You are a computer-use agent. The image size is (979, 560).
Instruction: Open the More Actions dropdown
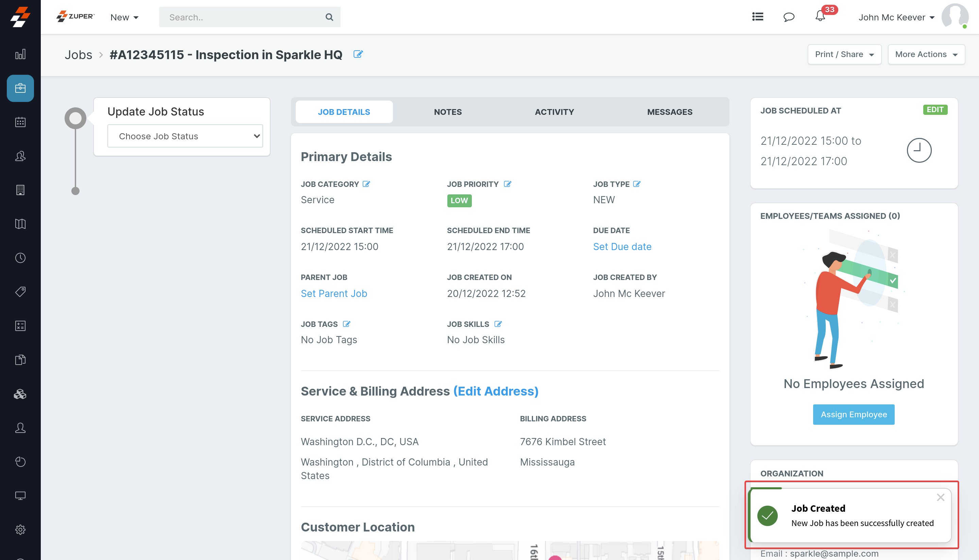[926, 54]
